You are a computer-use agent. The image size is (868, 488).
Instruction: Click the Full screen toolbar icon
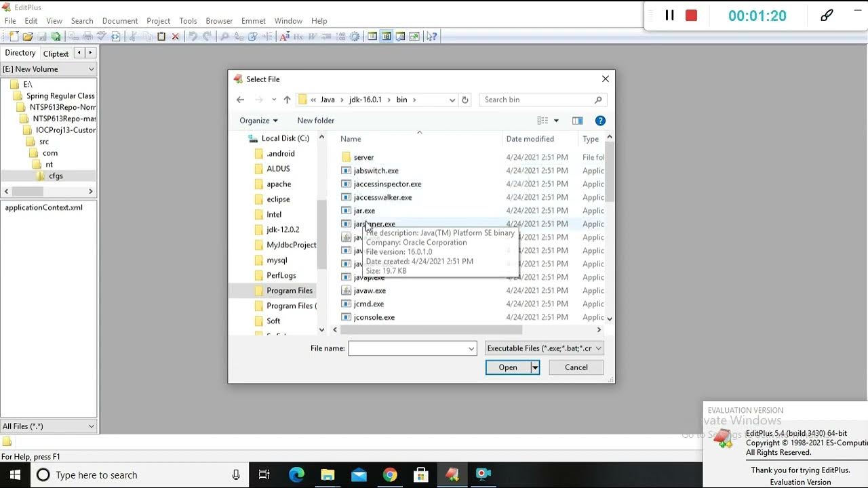415,37
